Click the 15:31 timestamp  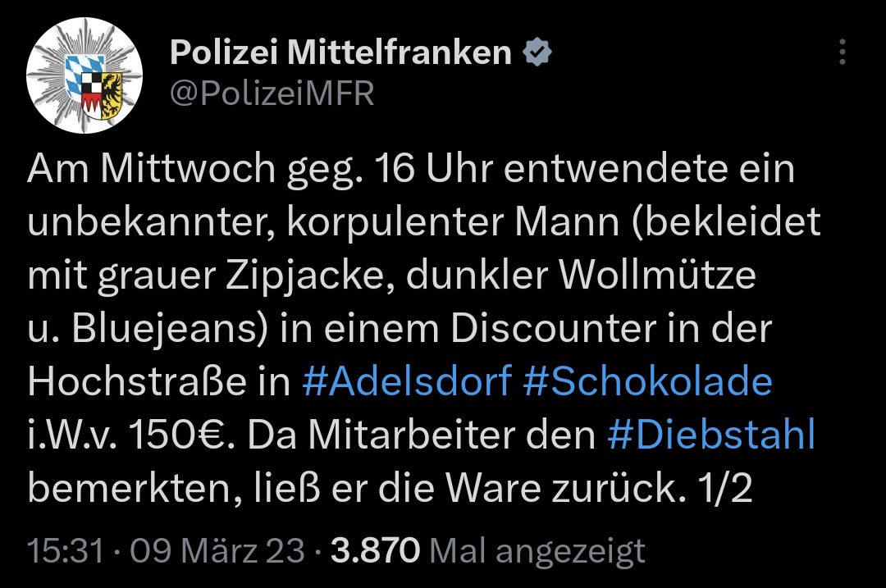click(66, 550)
